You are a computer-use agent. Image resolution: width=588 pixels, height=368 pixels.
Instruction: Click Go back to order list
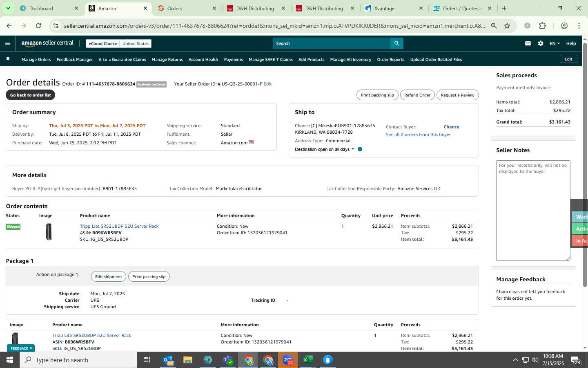pos(31,95)
